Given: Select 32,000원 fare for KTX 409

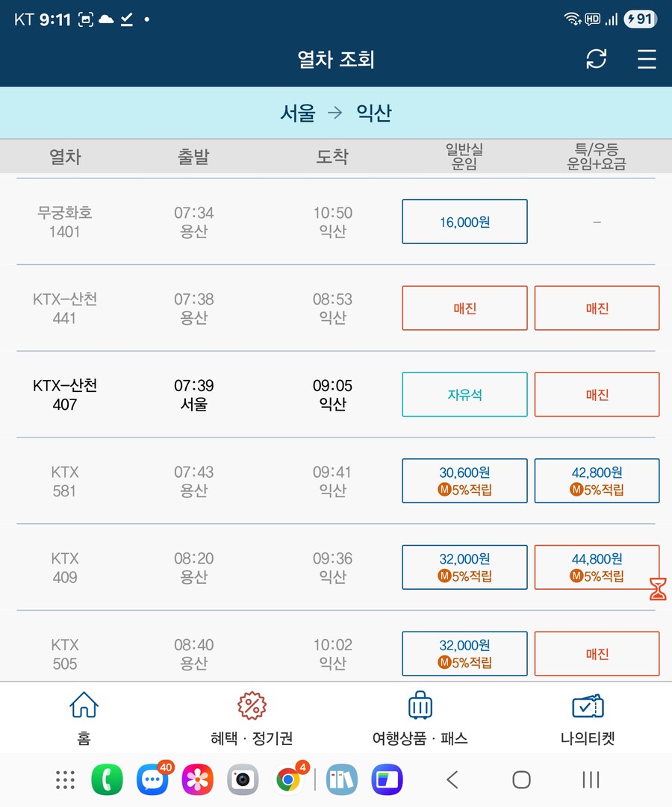Looking at the screenshot, I should click(x=464, y=567).
